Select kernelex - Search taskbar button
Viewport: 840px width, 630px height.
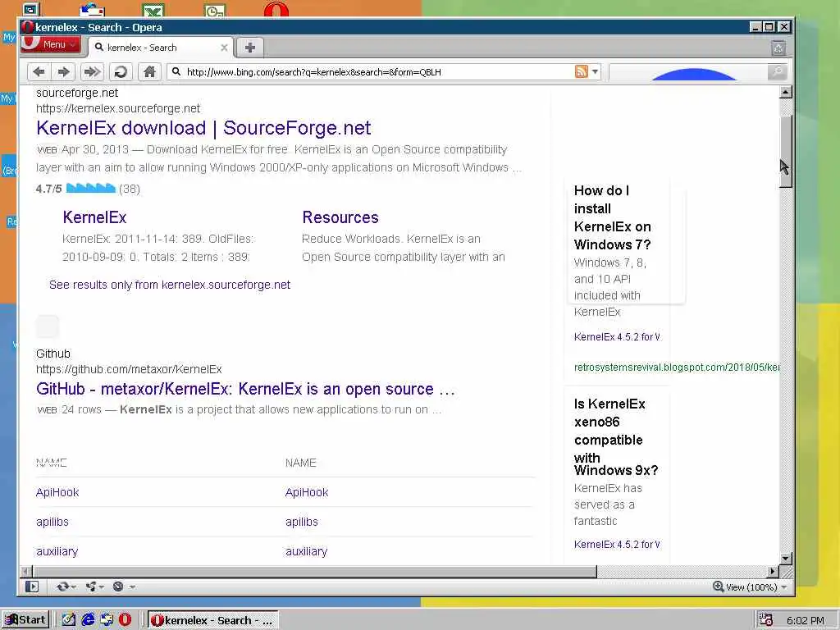pyautogui.click(x=212, y=620)
